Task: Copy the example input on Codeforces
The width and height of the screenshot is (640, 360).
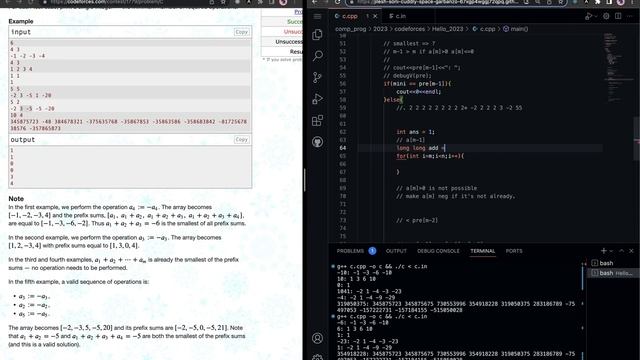Action: tap(241, 32)
